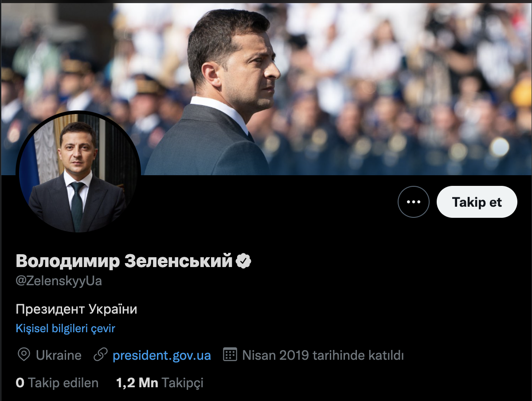Click the verified badge beside the name

coord(243,261)
